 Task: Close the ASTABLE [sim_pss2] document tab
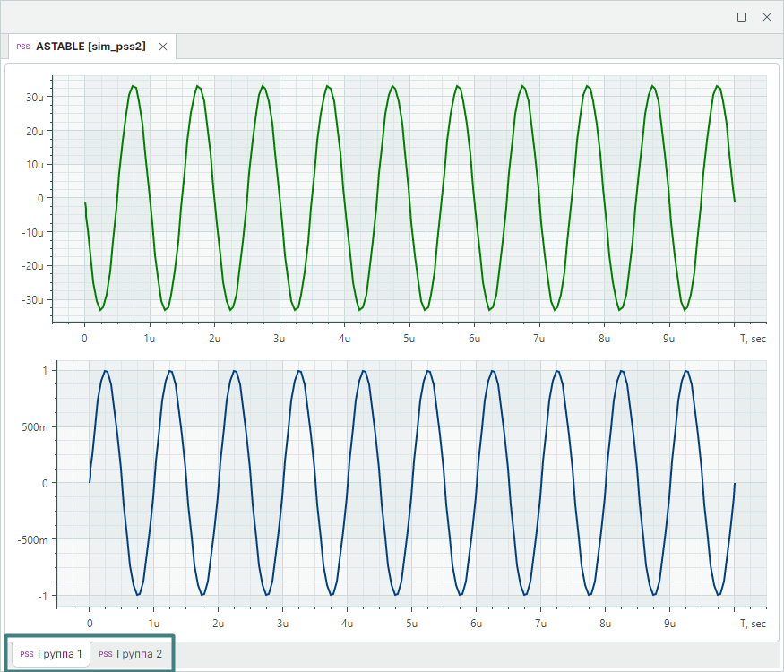click(x=162, y=47)
